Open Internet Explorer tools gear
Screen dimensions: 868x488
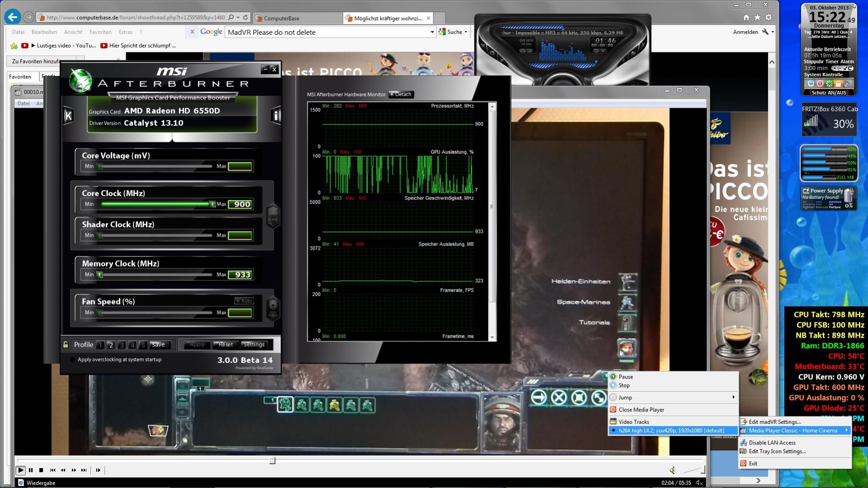[768, 18]
